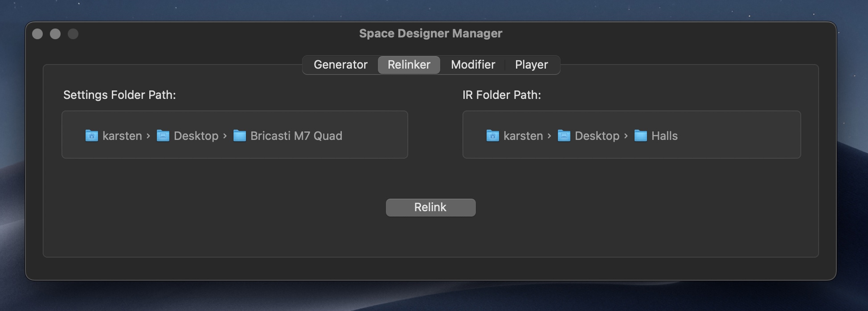Go to the Player tab

click(532, 65)
